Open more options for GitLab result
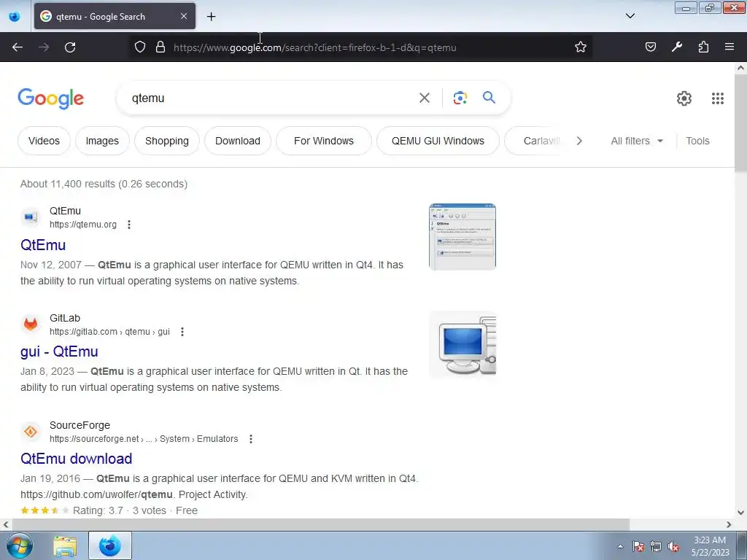Viewport: 747px width, 560px height. [x=182, y=332]
